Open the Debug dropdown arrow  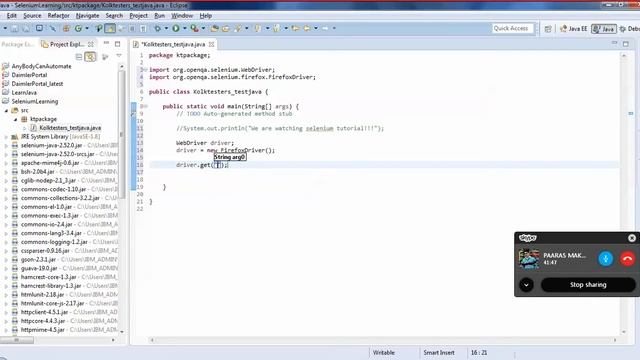point(166,29)
